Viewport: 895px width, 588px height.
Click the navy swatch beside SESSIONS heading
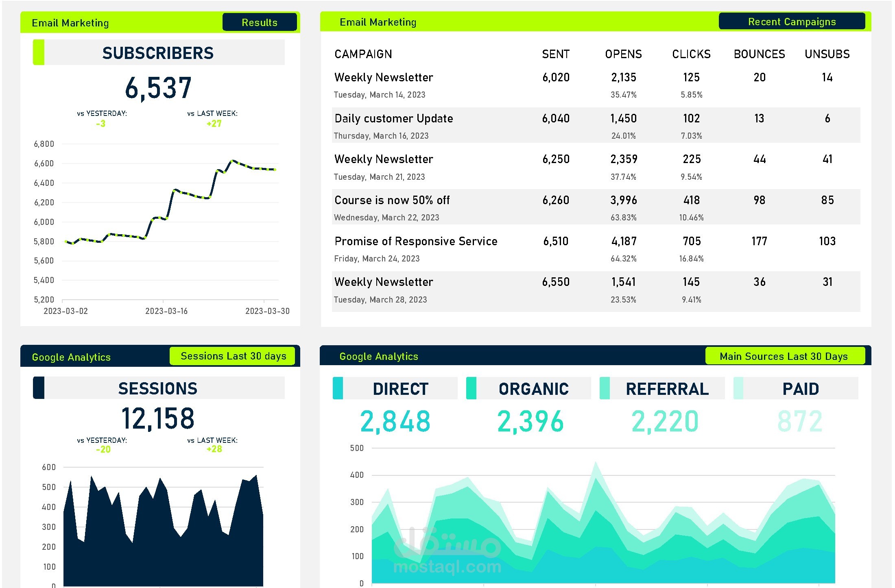(38, 388)
